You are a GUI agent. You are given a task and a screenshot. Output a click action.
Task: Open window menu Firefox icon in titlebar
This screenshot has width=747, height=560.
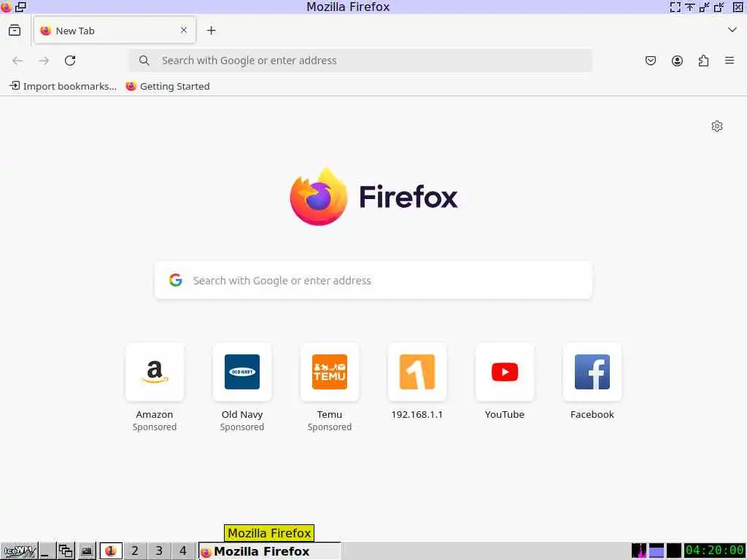tap(6, 7)
